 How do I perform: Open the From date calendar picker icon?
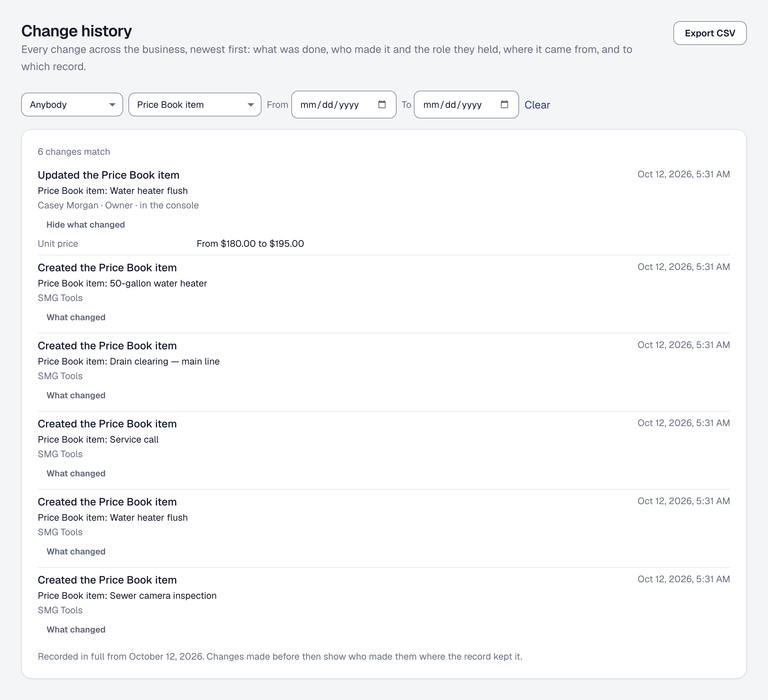pos(382,104)
